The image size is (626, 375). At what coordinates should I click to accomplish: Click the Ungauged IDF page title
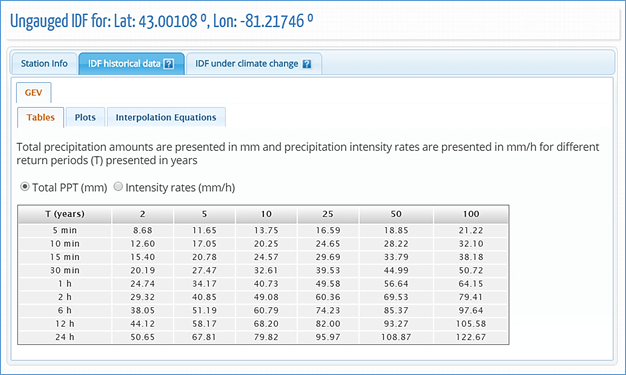pyautogui.click(x=162, y=21)
